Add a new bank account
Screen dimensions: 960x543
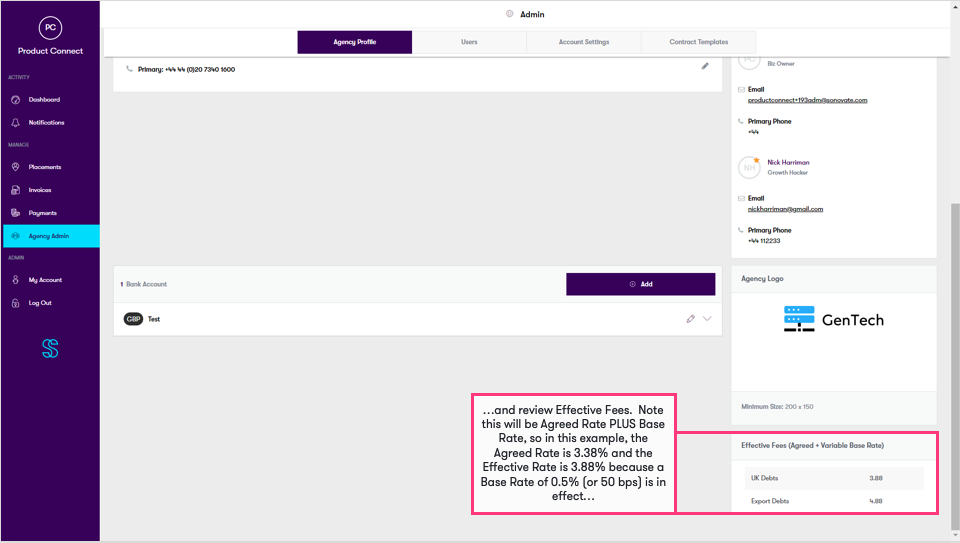[x=640, y=284]
